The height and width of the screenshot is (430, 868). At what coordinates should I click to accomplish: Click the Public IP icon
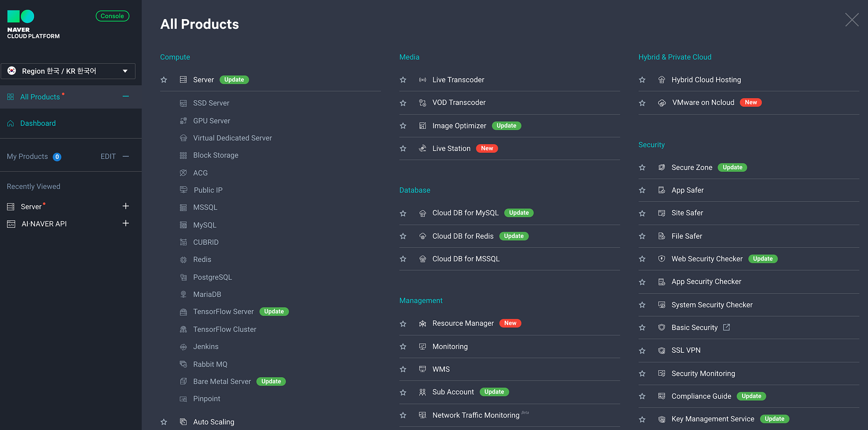[183, 190]
